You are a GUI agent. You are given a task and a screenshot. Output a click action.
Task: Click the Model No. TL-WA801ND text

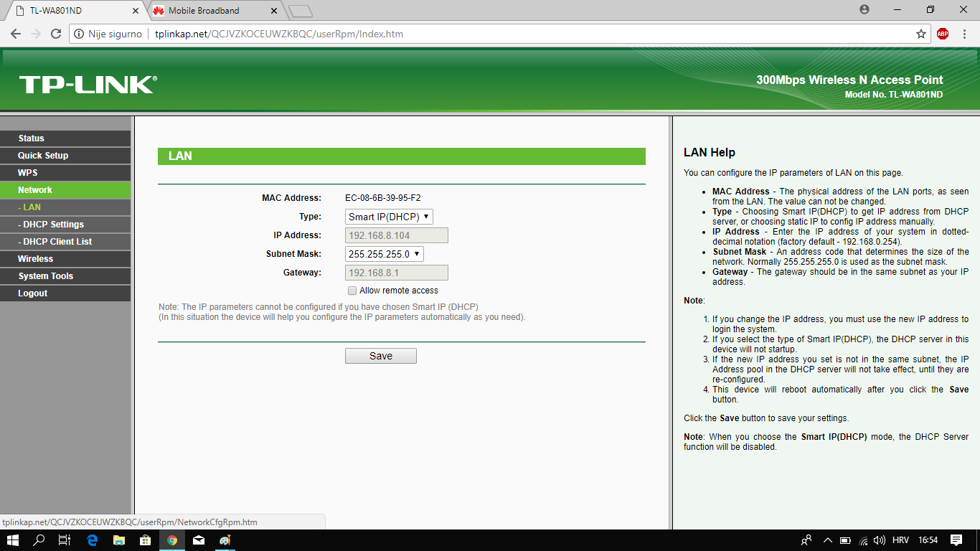(x=894, y=95)
